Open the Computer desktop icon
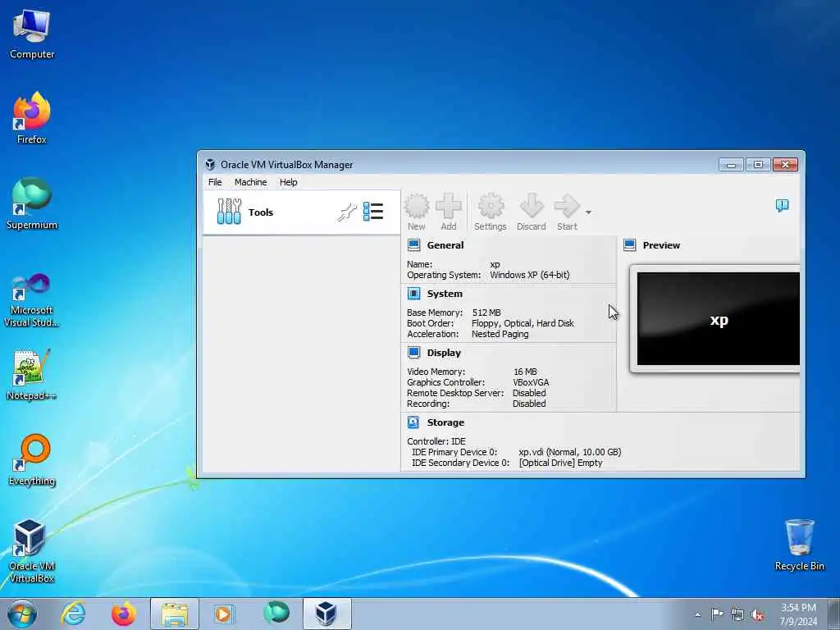The width and height of the screenshot is (840, 630). pos(32,34)
